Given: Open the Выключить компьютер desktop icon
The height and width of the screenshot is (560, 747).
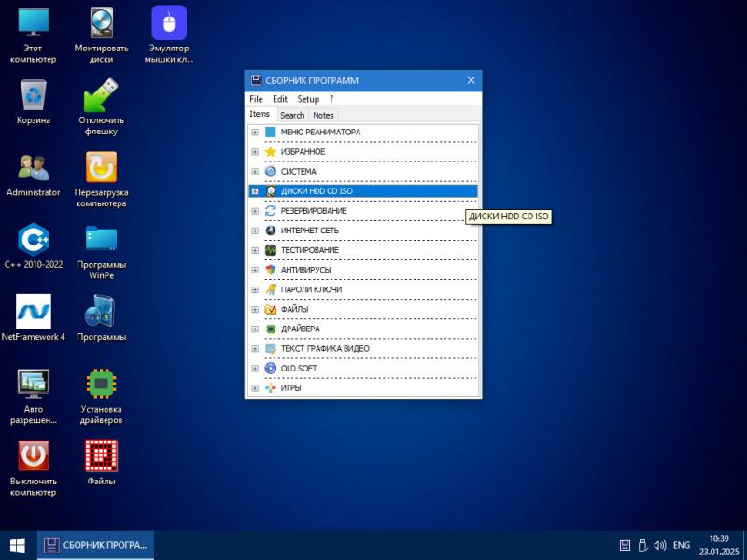Looking at the screenshot, I should pyautogui.click(x=34, y=455).
